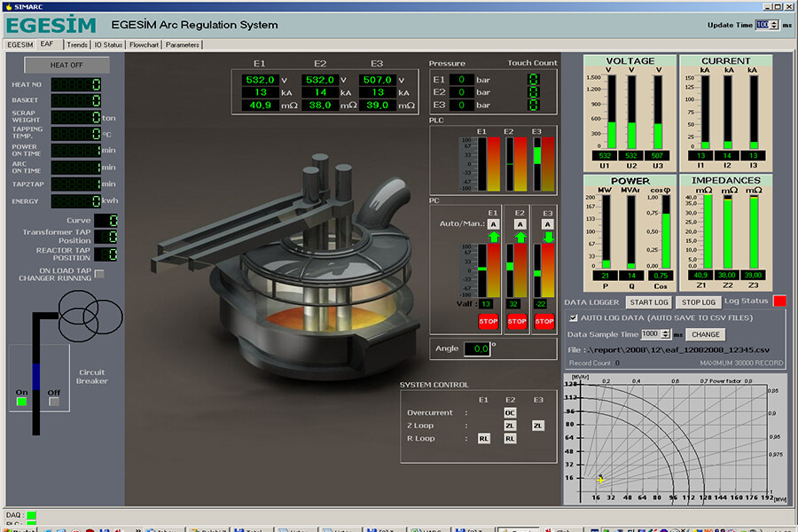Screen dimensions: 798x532
Task: Click the red Log Status indicator
Action: [779, 301]
